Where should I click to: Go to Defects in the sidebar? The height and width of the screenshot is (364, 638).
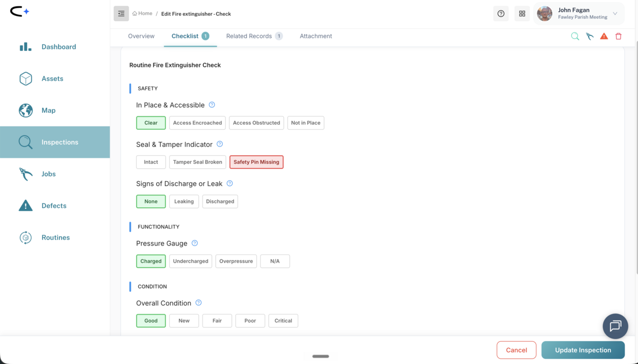point(55,206)
